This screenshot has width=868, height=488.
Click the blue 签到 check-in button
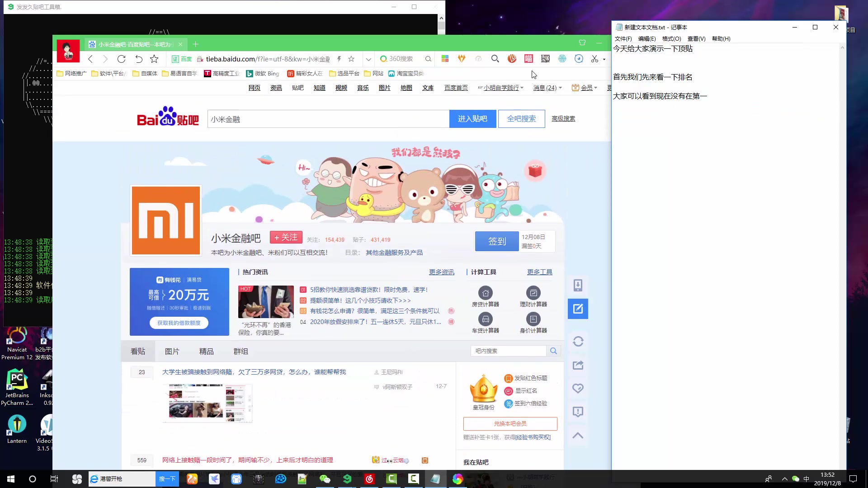pyautogui.click(x=497, y=241)
